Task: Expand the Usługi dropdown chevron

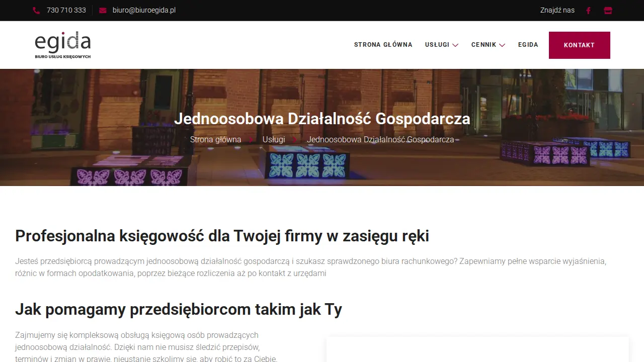Action: pos(455,45)
